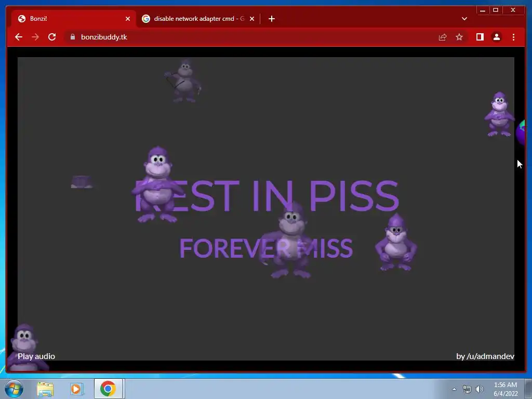Click the Show desktop button

[528, 389]
